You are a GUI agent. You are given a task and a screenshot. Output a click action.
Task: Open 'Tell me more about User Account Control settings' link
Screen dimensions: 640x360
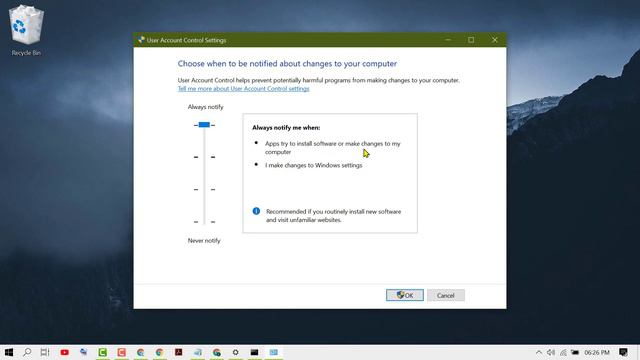(x=243, y=89)
